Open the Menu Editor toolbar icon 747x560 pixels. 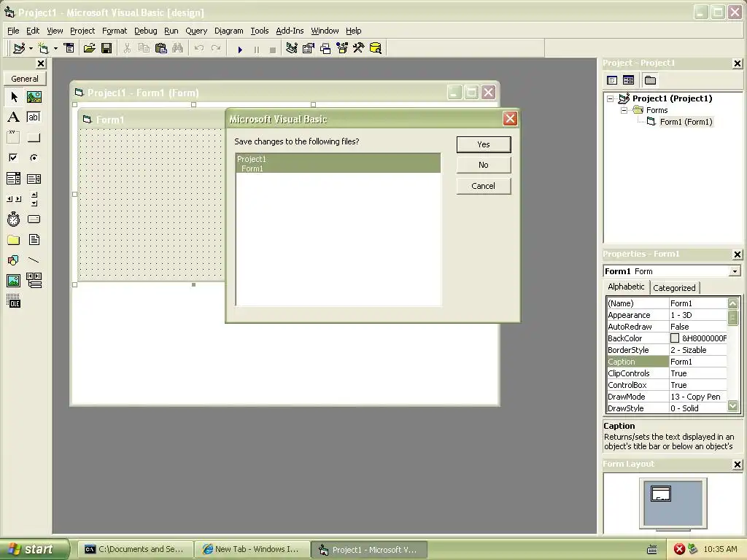(69, 48)
